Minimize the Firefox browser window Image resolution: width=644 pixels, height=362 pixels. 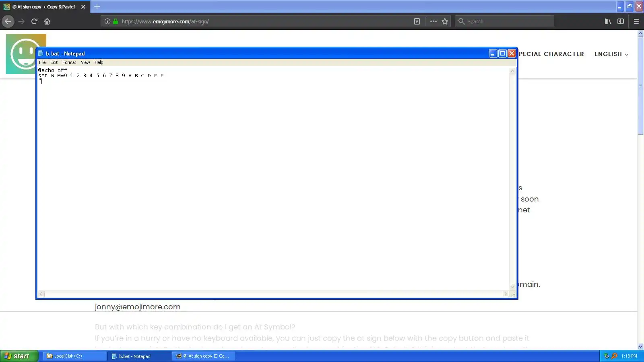tap(620, 6)
